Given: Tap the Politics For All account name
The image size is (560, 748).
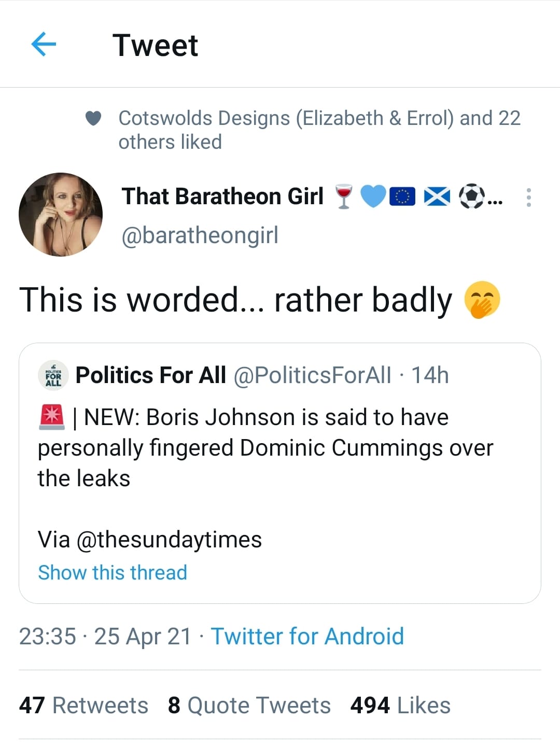Looking at the screenshot, I should [151, 375].
